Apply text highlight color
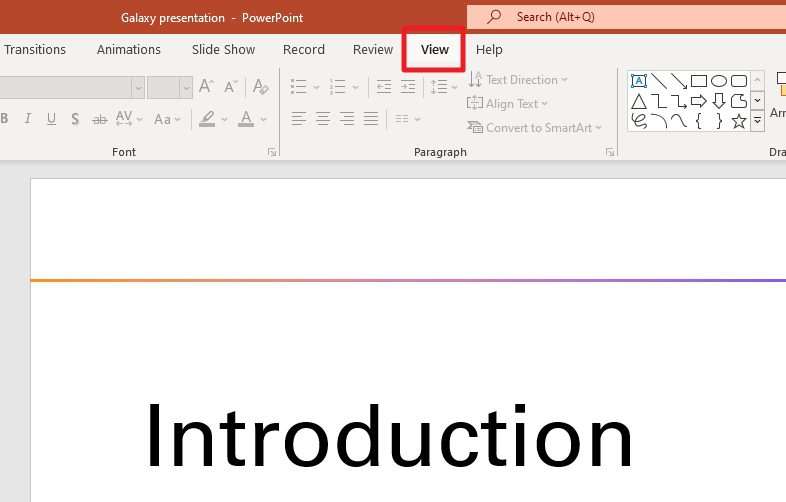The image size is (786, 502). [208, 119]
